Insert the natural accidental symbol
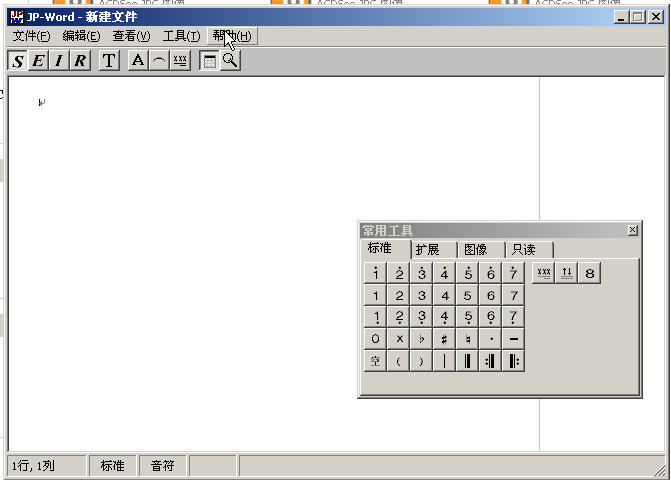The height and width of the screenshot is (480, 671). 468,339
